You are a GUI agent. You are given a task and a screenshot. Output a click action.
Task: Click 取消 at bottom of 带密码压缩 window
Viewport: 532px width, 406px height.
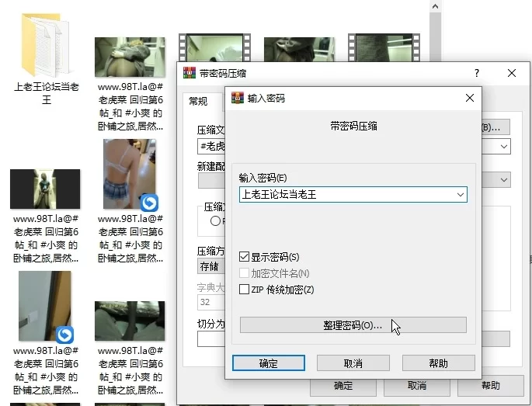point(416,386)
